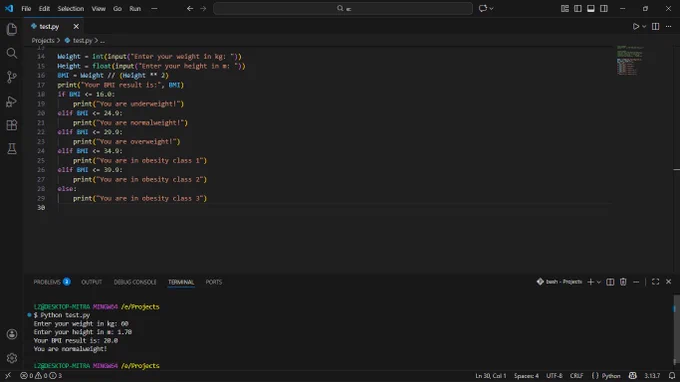
Task: Change line endings via CRLF
Action: click(x=576, y=375)
